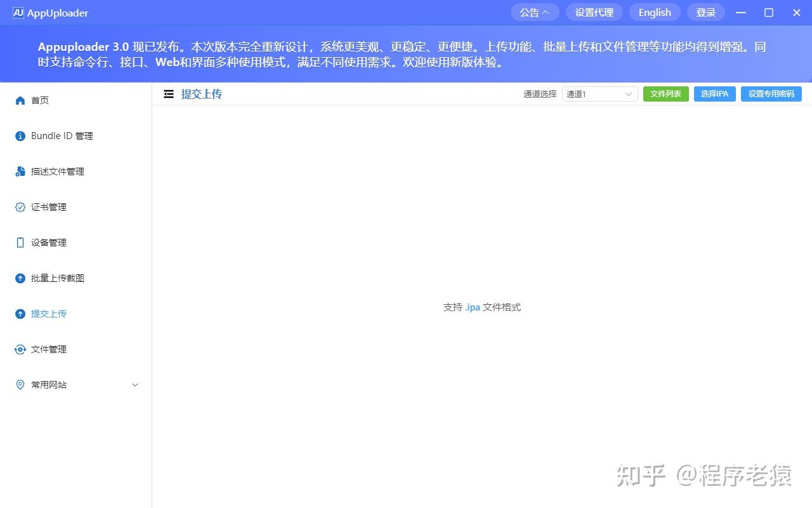Click the 提交上传 page heading
The width and height of the screenshot is (812, 508).
(x=202, y=94)
